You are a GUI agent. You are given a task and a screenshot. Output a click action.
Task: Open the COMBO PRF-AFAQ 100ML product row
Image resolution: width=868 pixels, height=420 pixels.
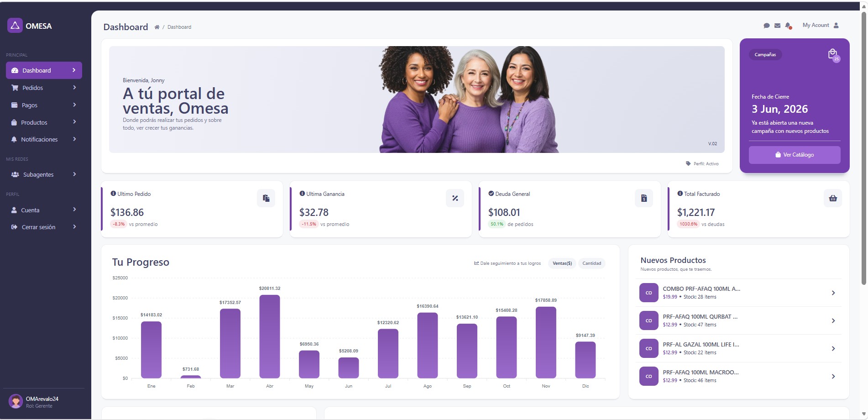tap(739, 293)
